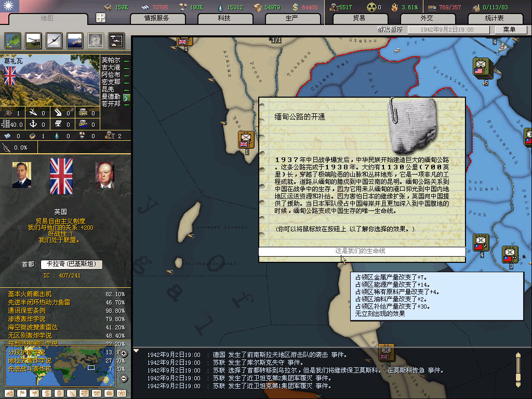532x399 pixels.
Task: Select neighboring province 曼德勒
Action: pyautogui.click(x=111, y=96)
